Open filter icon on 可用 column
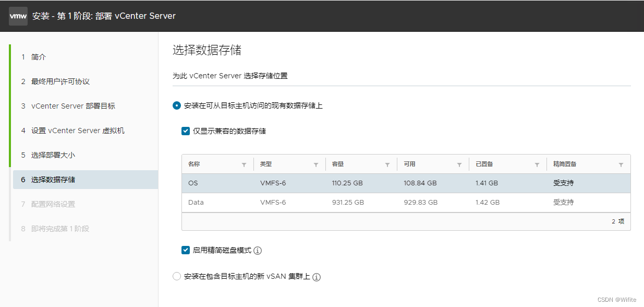Image resolution: width=644 pixels, height=307 pixels. [x=459, y=164]
